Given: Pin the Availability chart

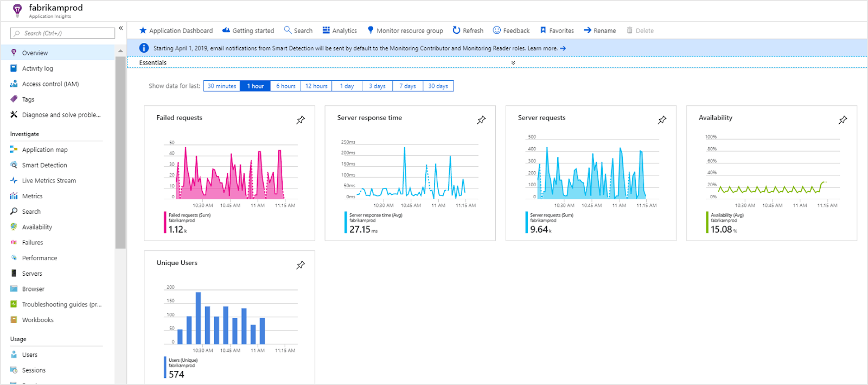Looking at the screenshot, I should pos(843,120).
